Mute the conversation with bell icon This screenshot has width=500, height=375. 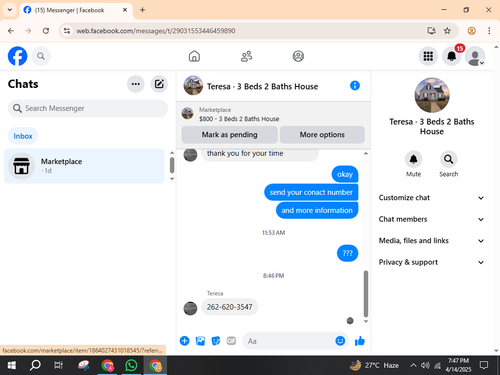413,159
